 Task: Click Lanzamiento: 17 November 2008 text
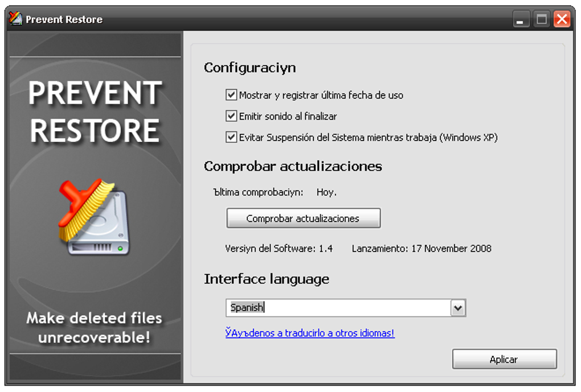point(422,249)
